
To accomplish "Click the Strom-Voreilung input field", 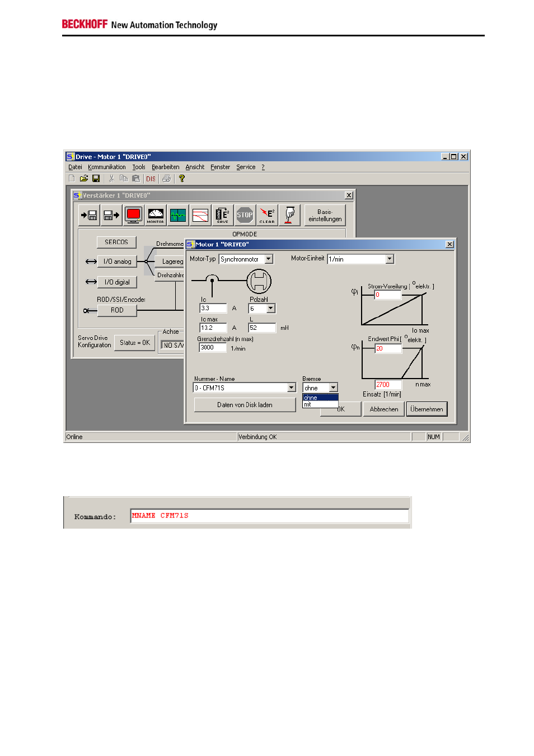I will coord(388,295).
